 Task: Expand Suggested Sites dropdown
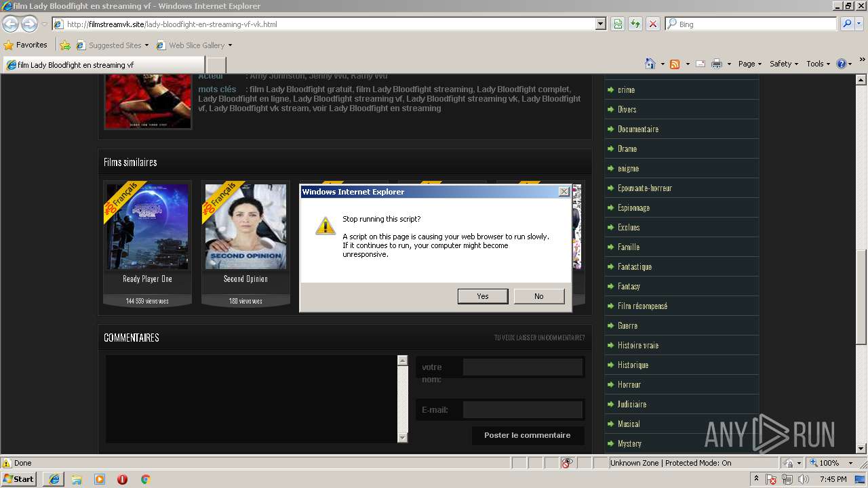(x=146, y=45)
